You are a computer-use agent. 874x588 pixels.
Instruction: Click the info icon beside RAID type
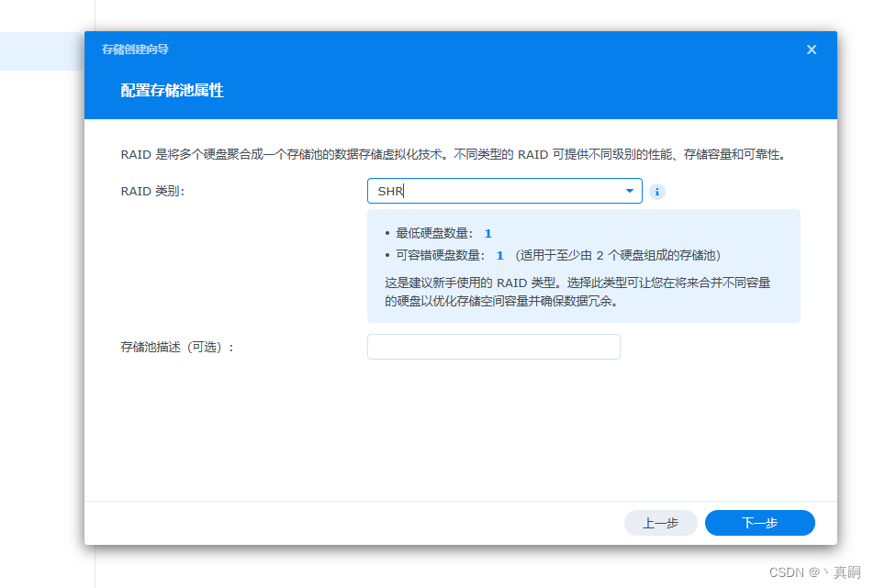tap(657, 192)
